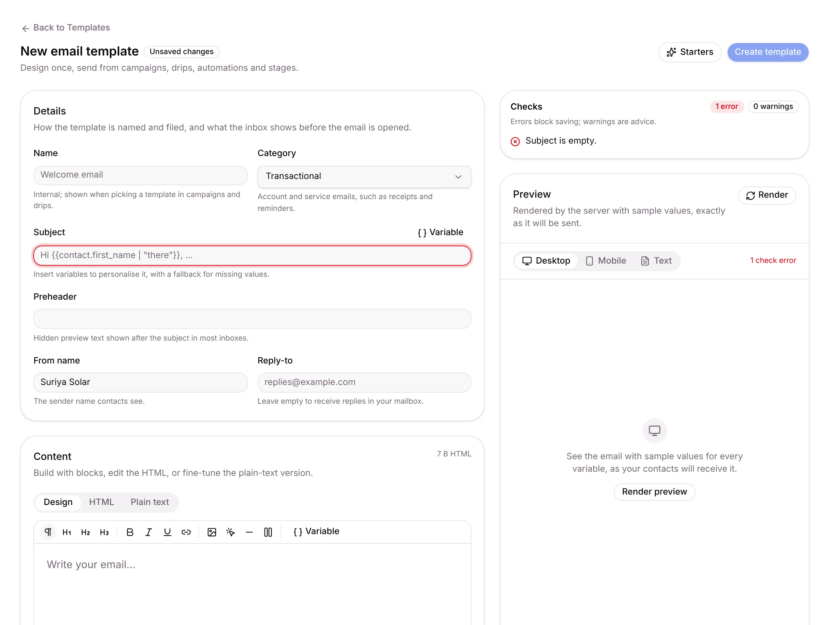Screen dimensions: 840x625
Task: Open Starters
Action: pos(690,52)
